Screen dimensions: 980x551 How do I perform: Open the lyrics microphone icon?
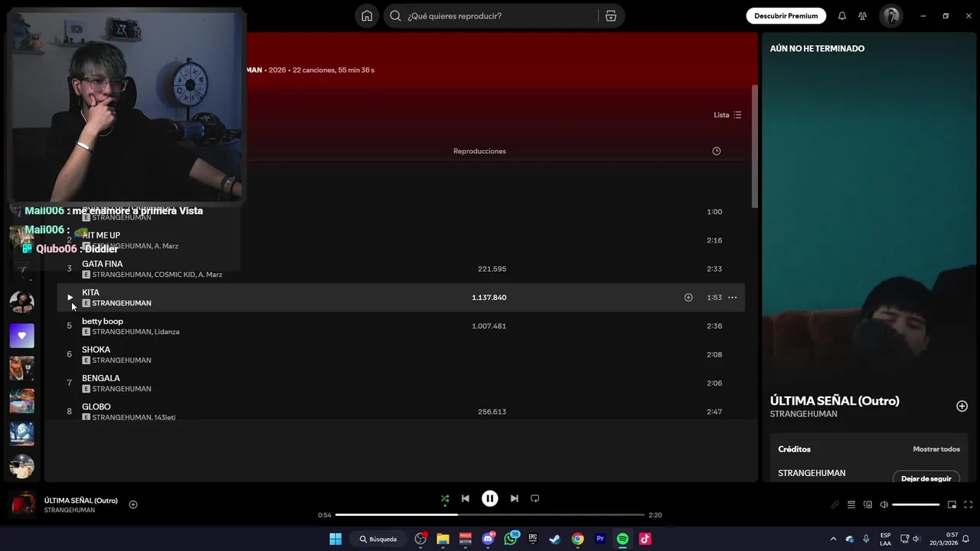coord(835,504)
